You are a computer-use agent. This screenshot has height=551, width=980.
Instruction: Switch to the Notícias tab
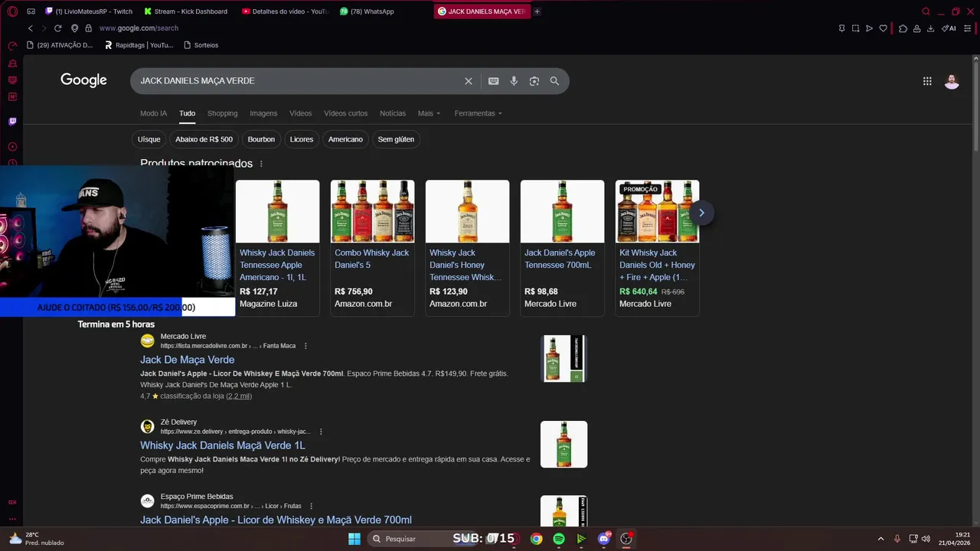pyautogui.click(x=393, y=113)
